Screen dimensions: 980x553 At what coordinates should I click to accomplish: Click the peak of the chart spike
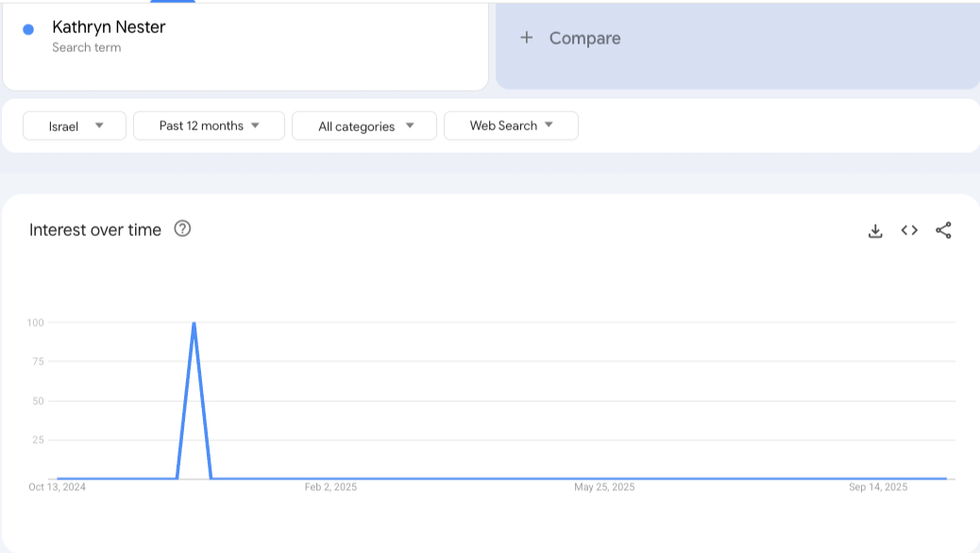(194, 324)
